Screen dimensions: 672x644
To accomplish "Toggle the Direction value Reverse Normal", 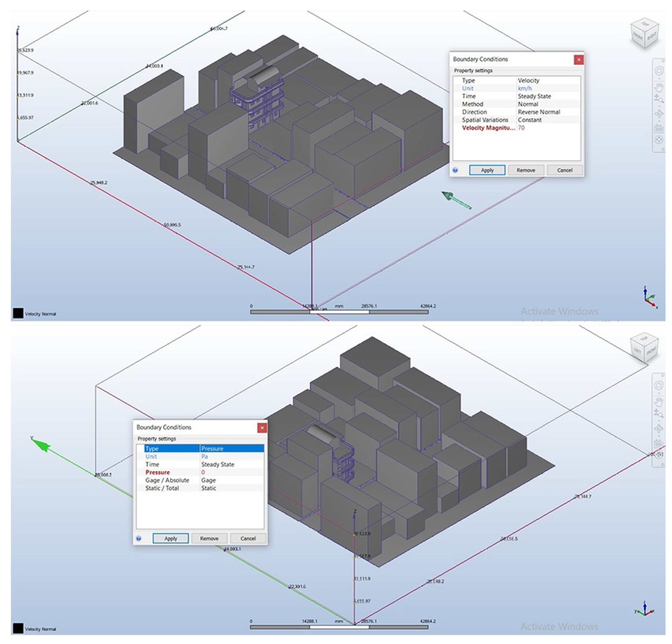I will tap(539, 112).
